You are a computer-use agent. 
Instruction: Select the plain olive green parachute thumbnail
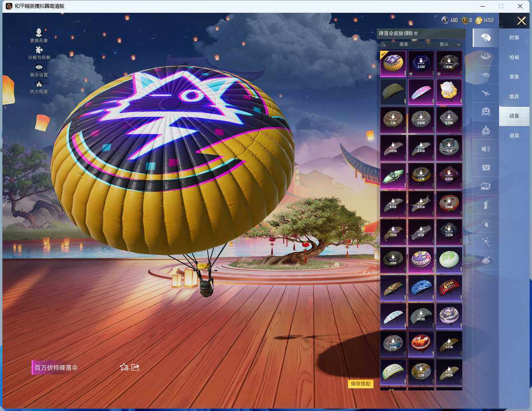(393, 92)
